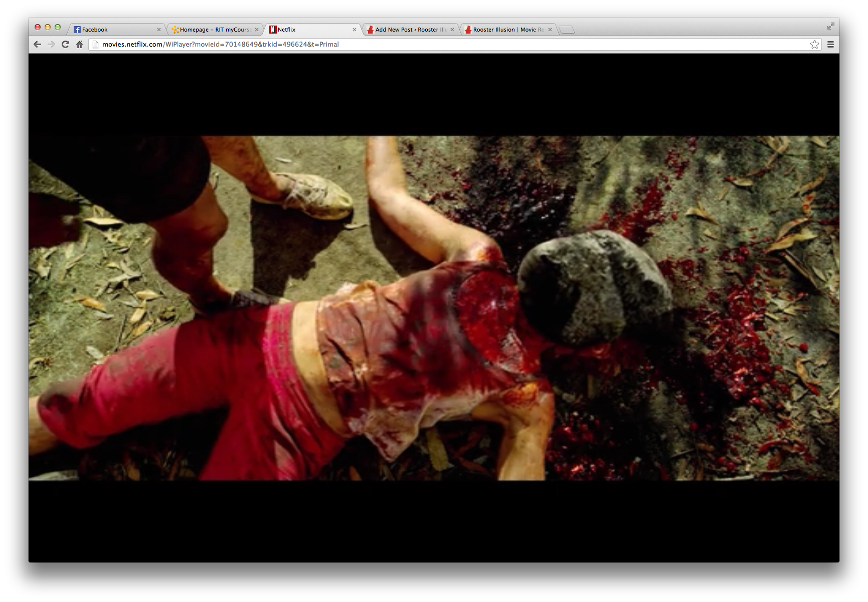Close the Facebook tab

[x=159, y=30]
